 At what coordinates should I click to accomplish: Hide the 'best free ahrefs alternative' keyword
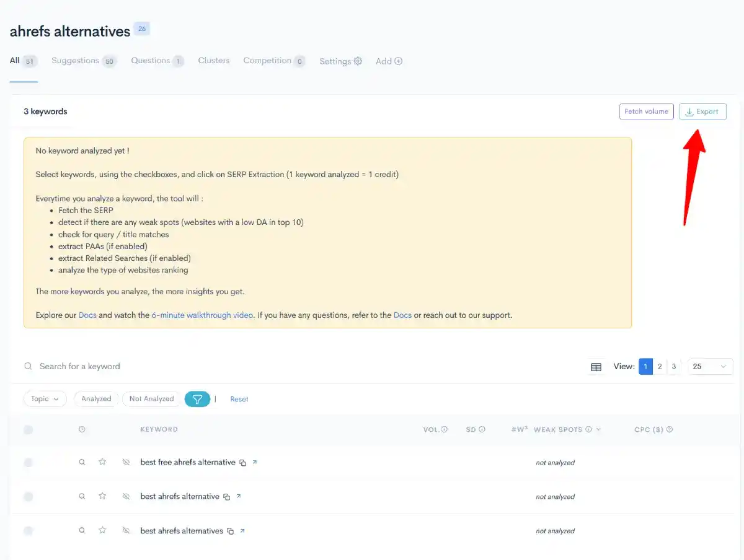(126, 462)
